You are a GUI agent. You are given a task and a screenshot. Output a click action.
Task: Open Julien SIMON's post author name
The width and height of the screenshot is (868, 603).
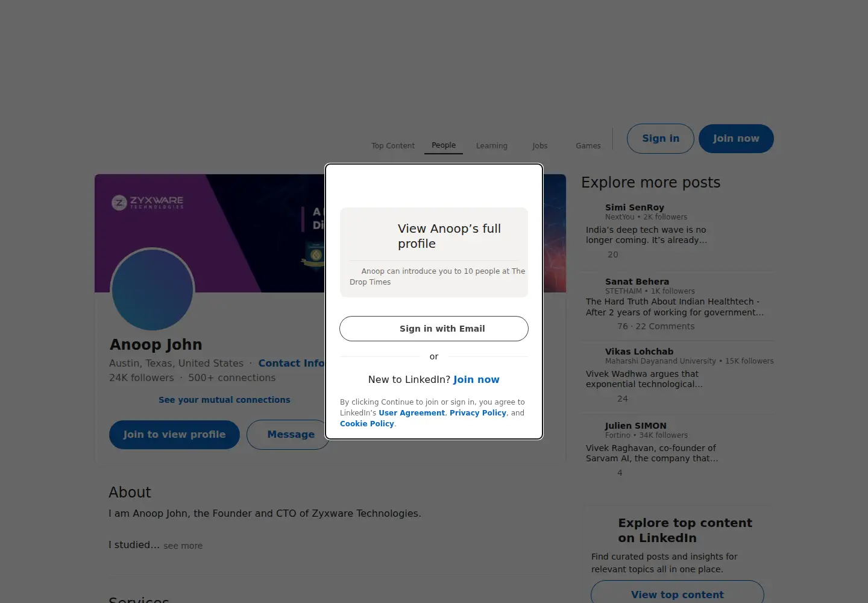pos(636,426)
